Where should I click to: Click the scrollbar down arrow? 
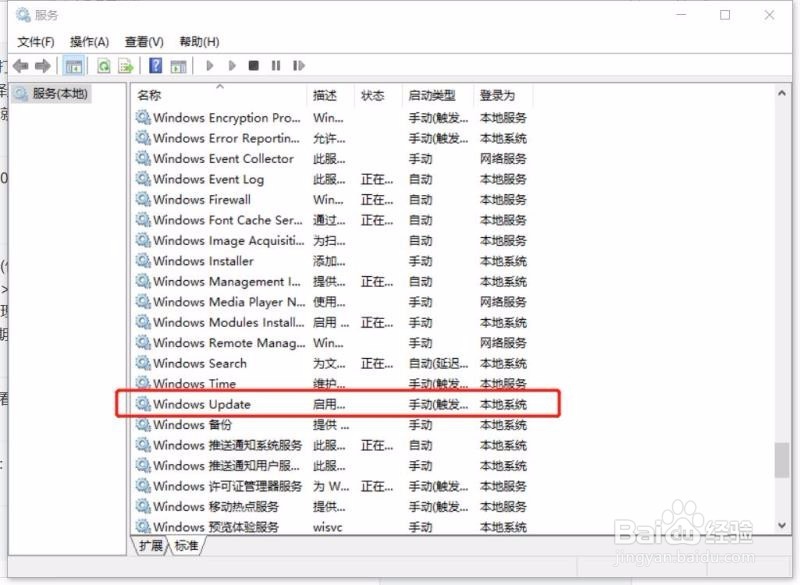[x=782, y=525]
